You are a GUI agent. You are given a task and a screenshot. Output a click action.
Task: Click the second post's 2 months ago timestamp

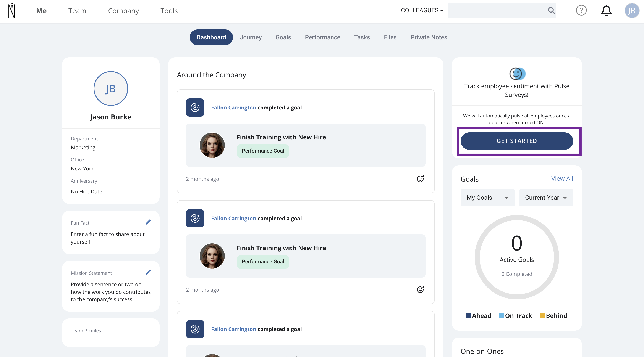pos(202,290)
